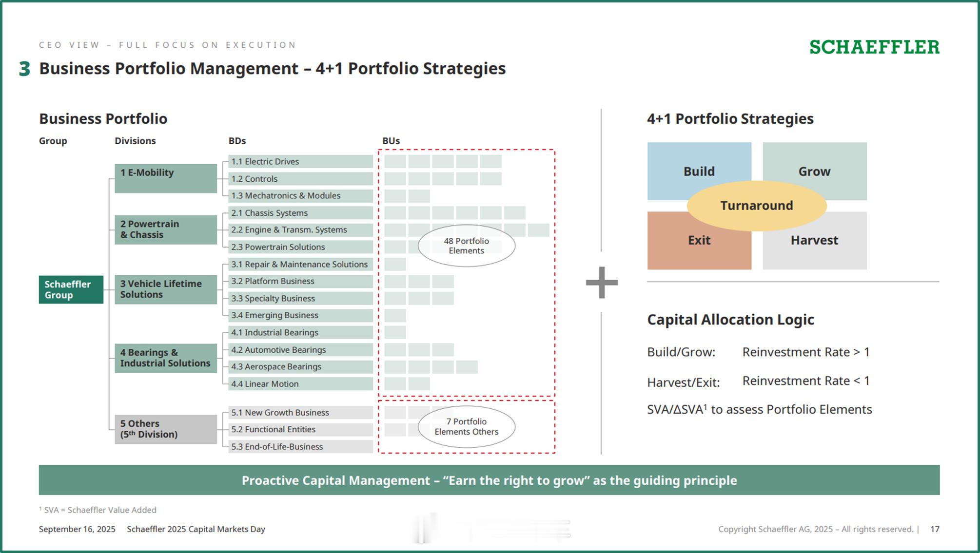Click the Business Portfolio heading
This screenshot has height=553, width=980.
pos(103,119)
